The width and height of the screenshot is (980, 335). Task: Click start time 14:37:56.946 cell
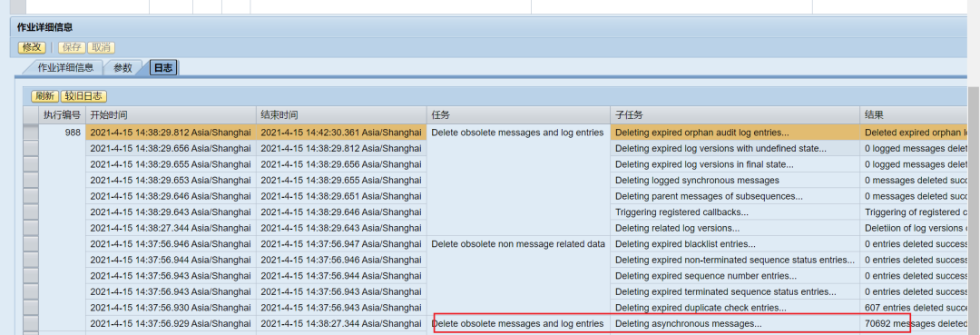coord(171,243)
